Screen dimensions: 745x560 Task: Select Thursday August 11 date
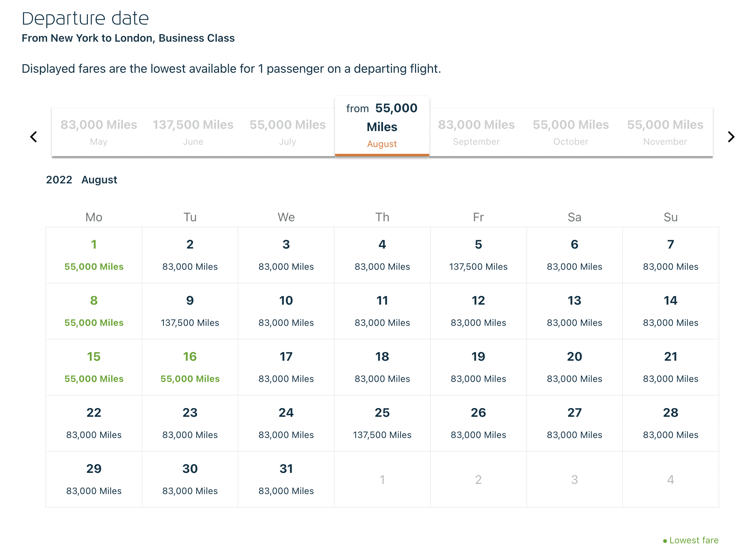(382, 311)
